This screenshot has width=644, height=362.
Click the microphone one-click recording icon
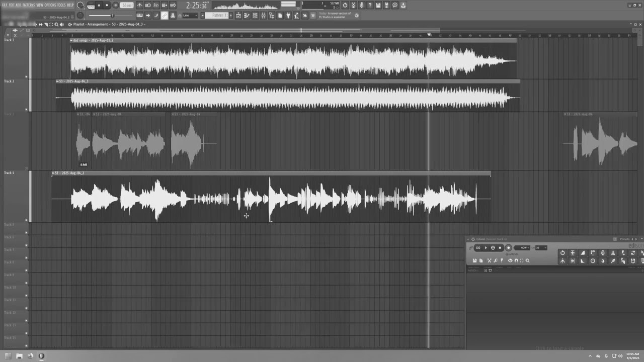pos(362,5)
